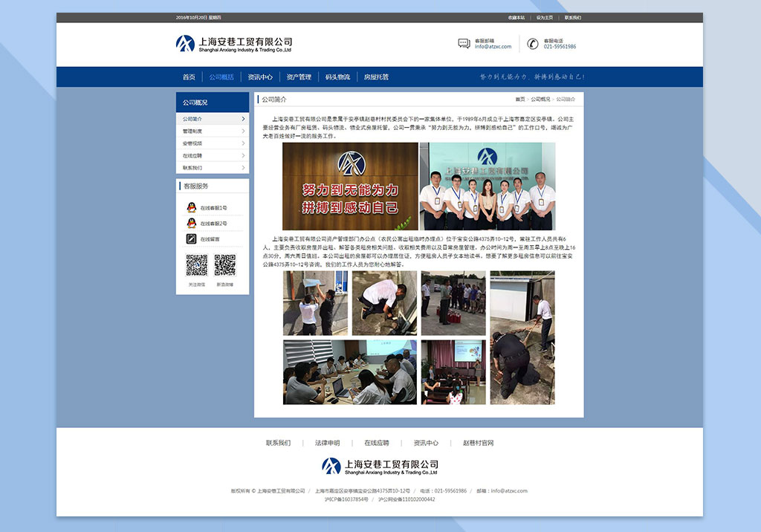Open the 码头物流 navigation menu
Viewport: 761px width, 532px height.
(x=337, y=77)
